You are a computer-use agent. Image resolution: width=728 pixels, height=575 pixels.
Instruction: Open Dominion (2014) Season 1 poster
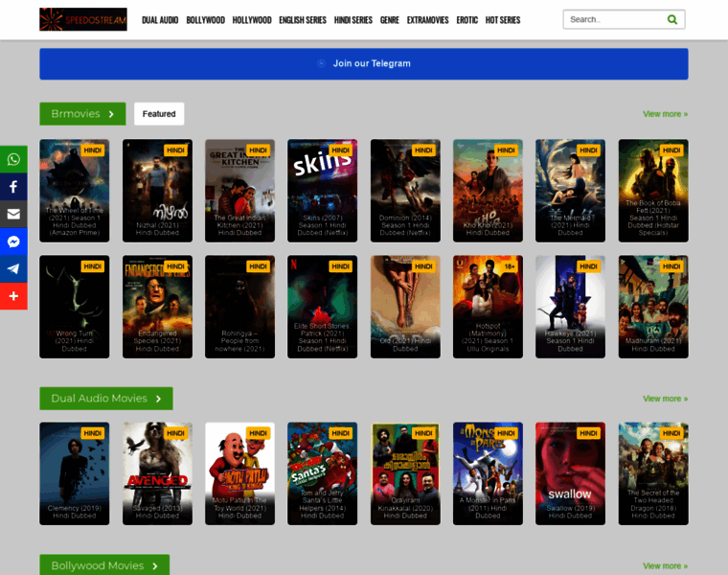(405, 191)
